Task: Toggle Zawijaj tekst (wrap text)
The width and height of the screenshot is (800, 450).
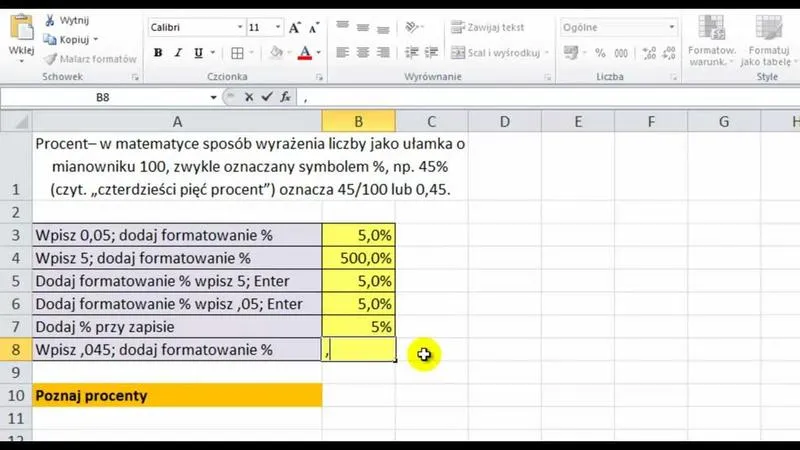Action: click(488, 28)
